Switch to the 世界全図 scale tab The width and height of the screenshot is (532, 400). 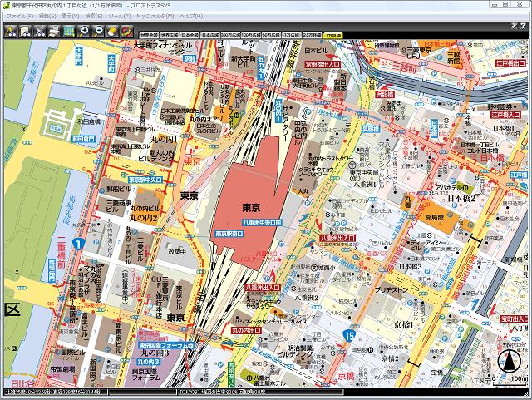[149, 35]
